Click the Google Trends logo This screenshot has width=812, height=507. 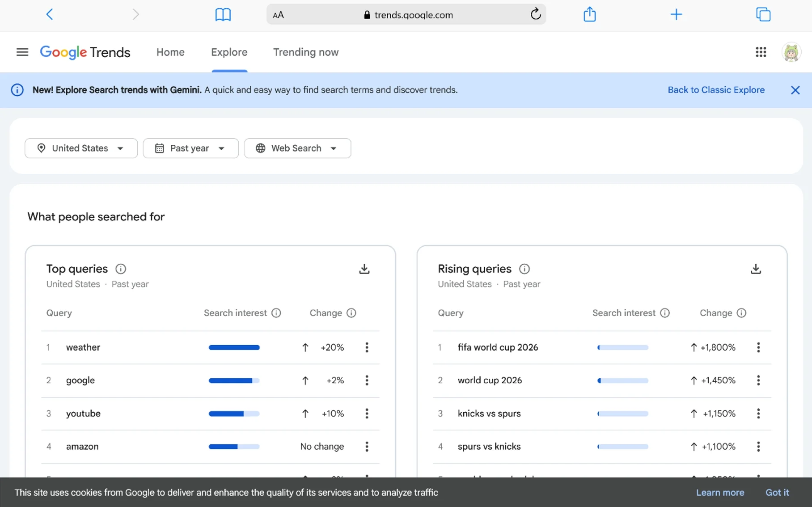pyautogui.click(x=85, y=52)
